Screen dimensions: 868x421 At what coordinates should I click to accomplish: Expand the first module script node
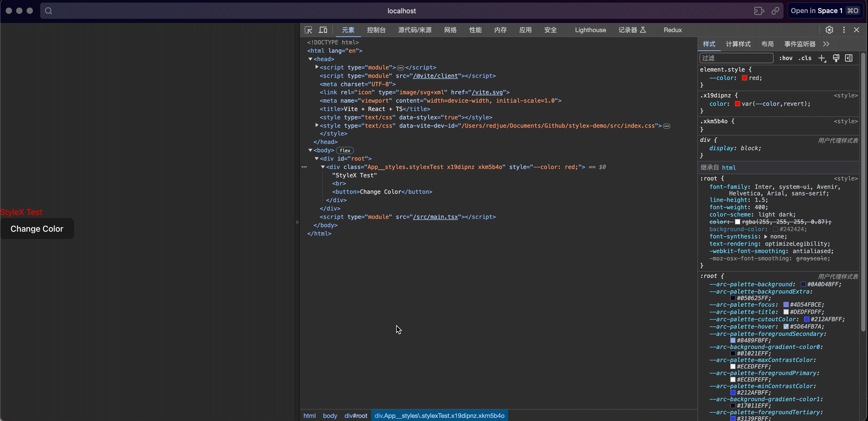pos(317,67)
